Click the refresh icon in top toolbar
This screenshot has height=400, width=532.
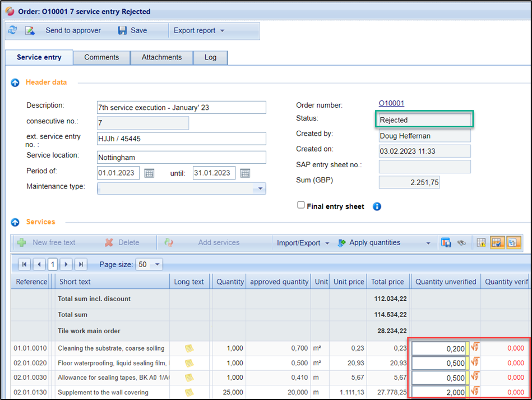[12, 31]
